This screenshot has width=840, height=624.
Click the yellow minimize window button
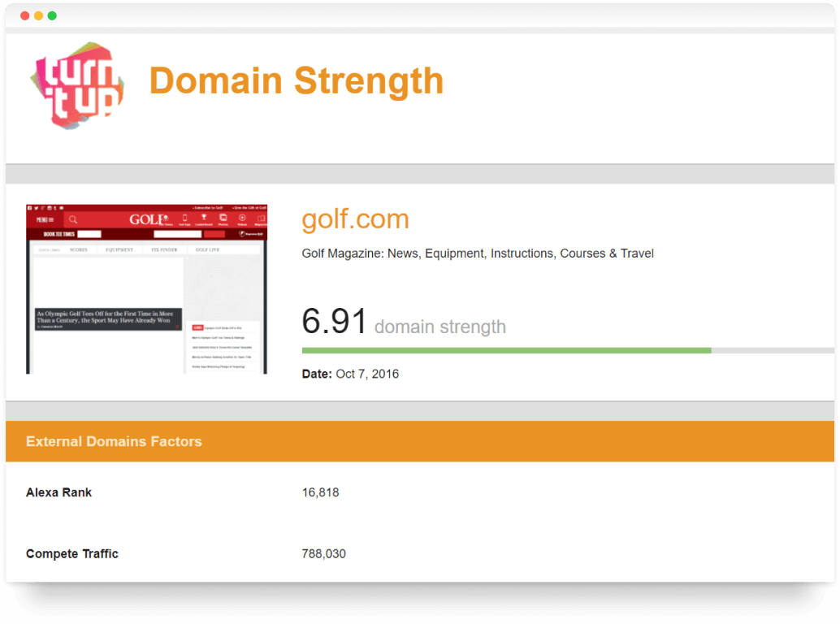[x=38, y=15]
